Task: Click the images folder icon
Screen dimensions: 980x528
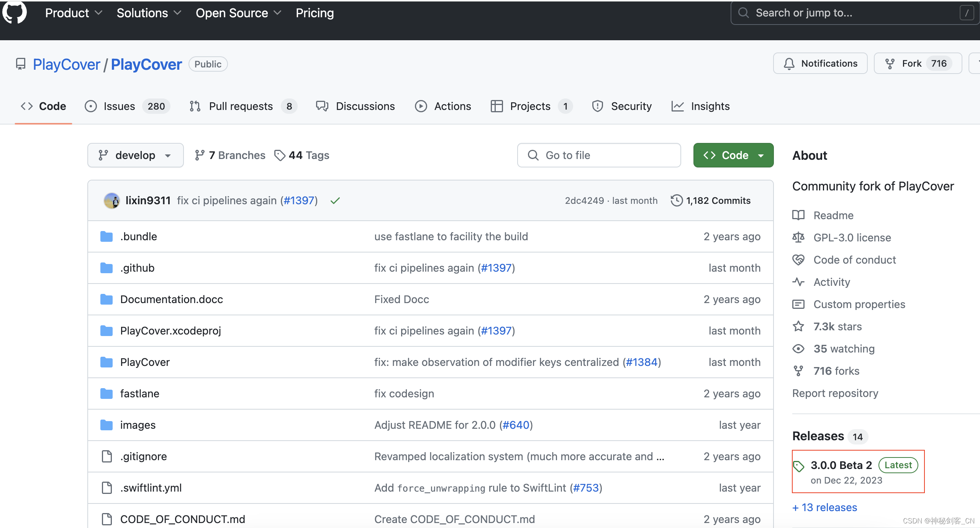Action: tap(107, 425)
